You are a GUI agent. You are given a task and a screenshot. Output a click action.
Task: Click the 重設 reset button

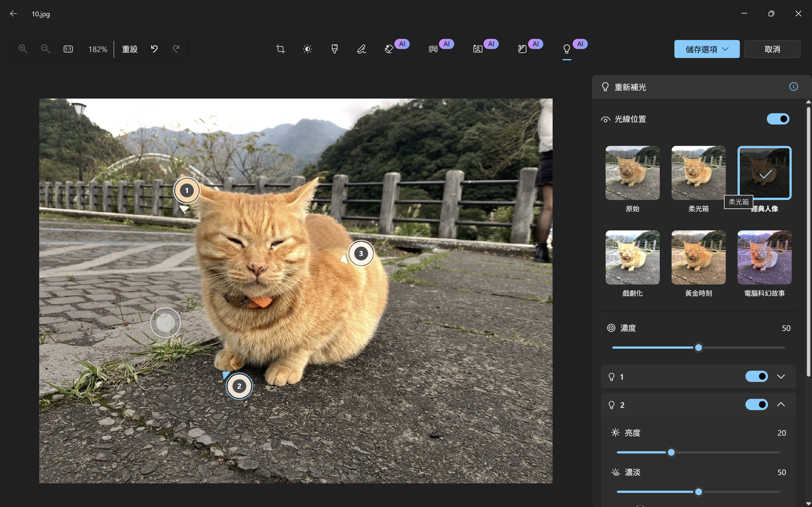130,49
